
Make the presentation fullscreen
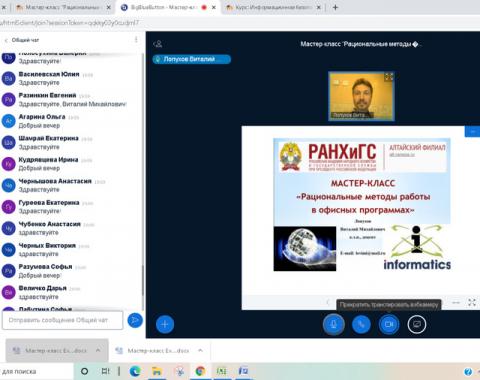coord(472,302)
